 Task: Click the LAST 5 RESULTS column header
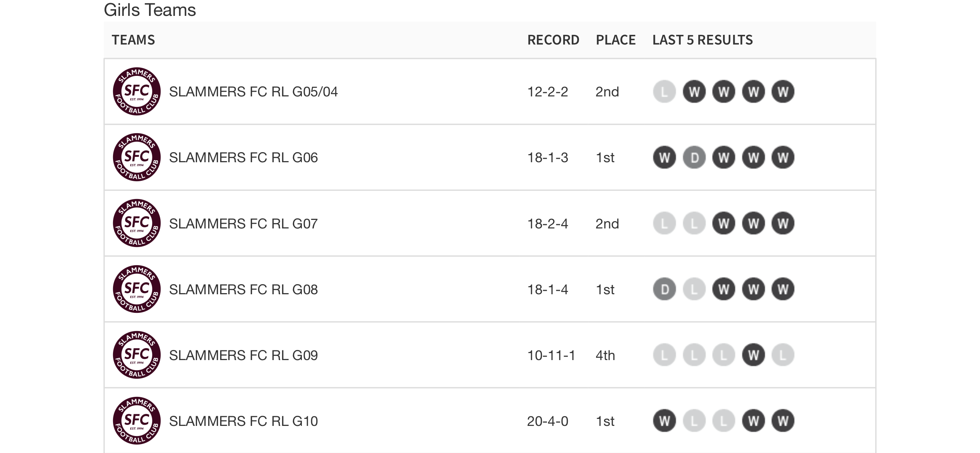click(x=702, y=40)
